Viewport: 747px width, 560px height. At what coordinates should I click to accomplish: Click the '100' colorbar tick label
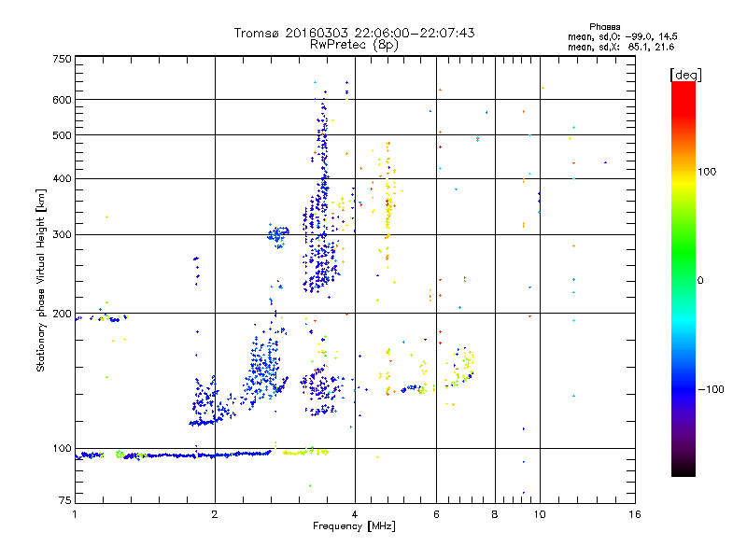click(707, 172)
